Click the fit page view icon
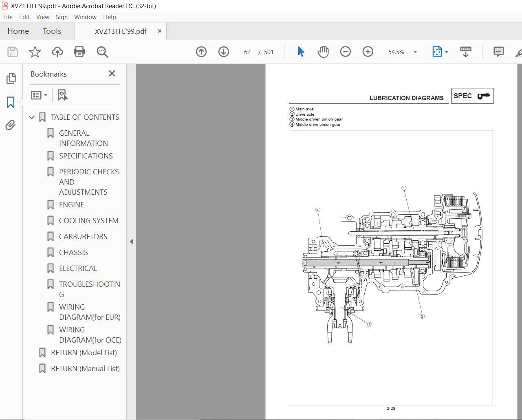This screenshot has width=522, height=420. 437,52
